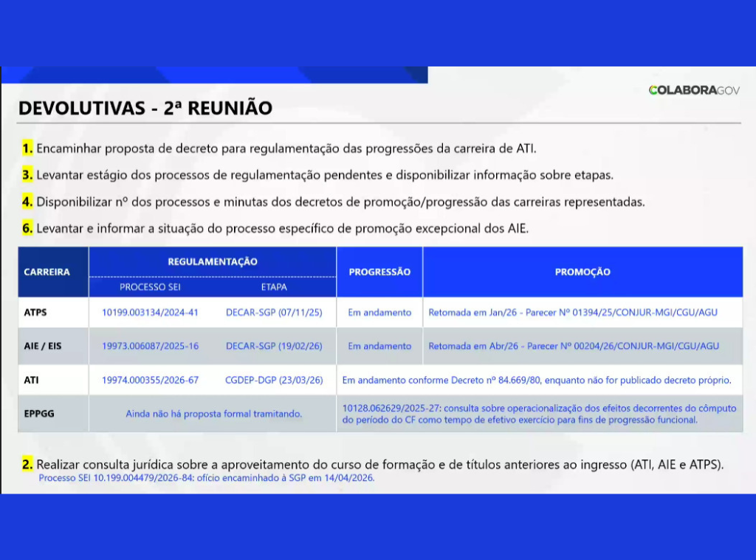Image resolution: width=756 pixels, height=560 pixels.
Task: Click the highlighted number 6 marker
Action: [x=27, y=228]
